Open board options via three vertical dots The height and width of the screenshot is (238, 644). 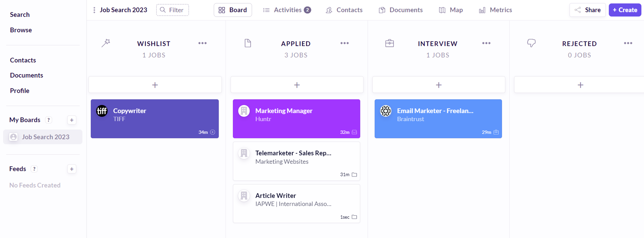click(94, 10)
